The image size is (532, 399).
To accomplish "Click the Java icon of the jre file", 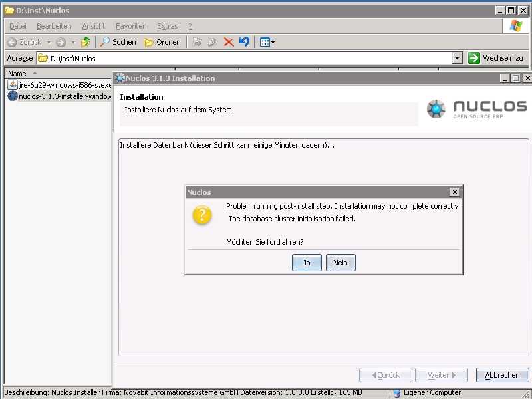I will pos(12,85).
